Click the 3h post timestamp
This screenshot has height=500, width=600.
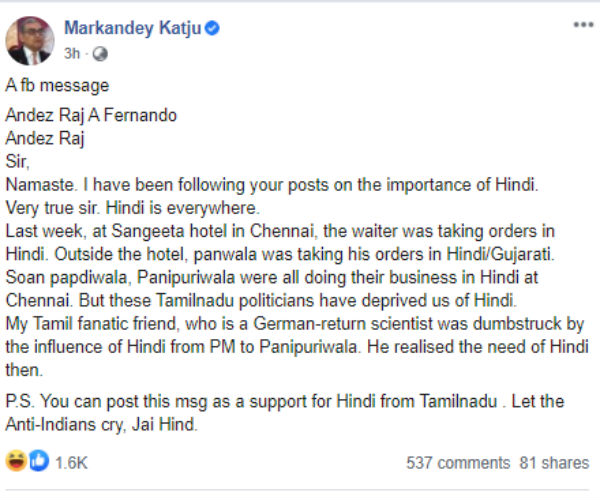click(71, 54)
